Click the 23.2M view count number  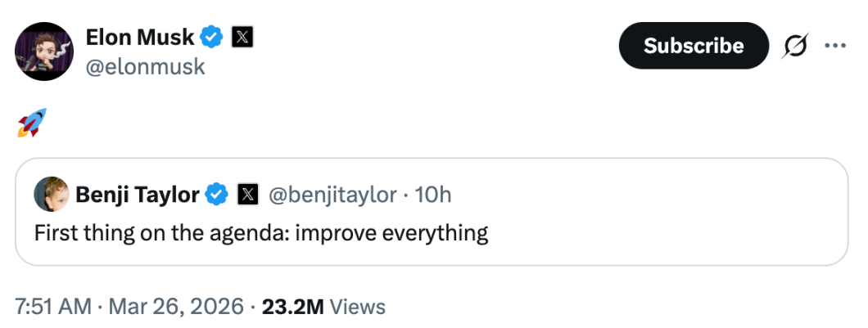point(293,307)
